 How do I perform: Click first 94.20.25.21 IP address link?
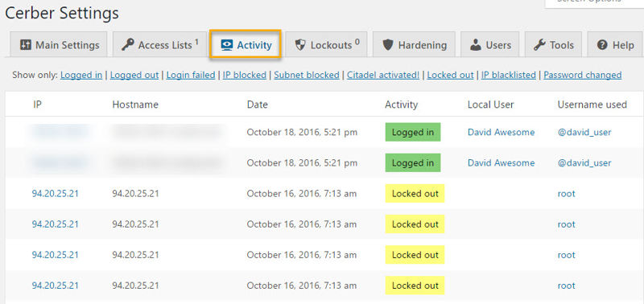coord(55,194)
